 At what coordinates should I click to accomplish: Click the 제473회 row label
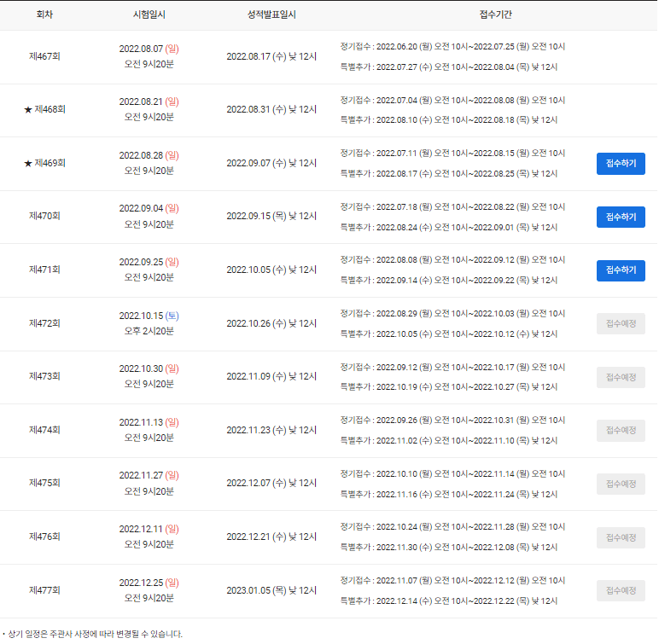(x=44, y=376)
